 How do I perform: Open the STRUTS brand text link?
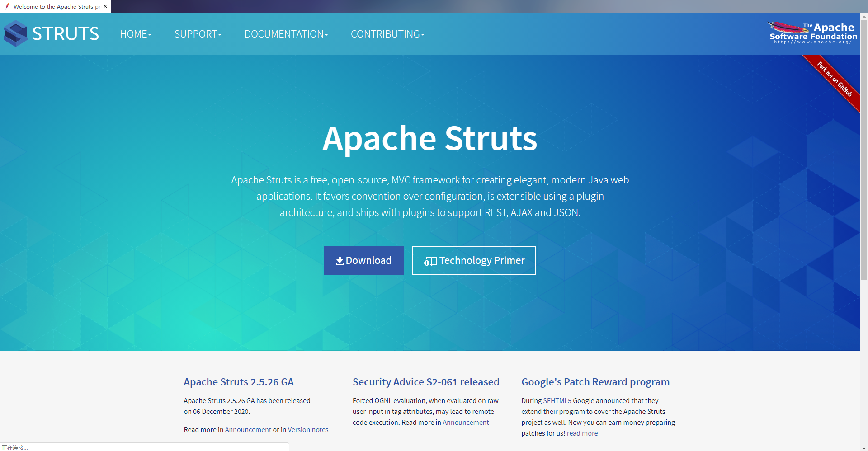pos(66,34)
